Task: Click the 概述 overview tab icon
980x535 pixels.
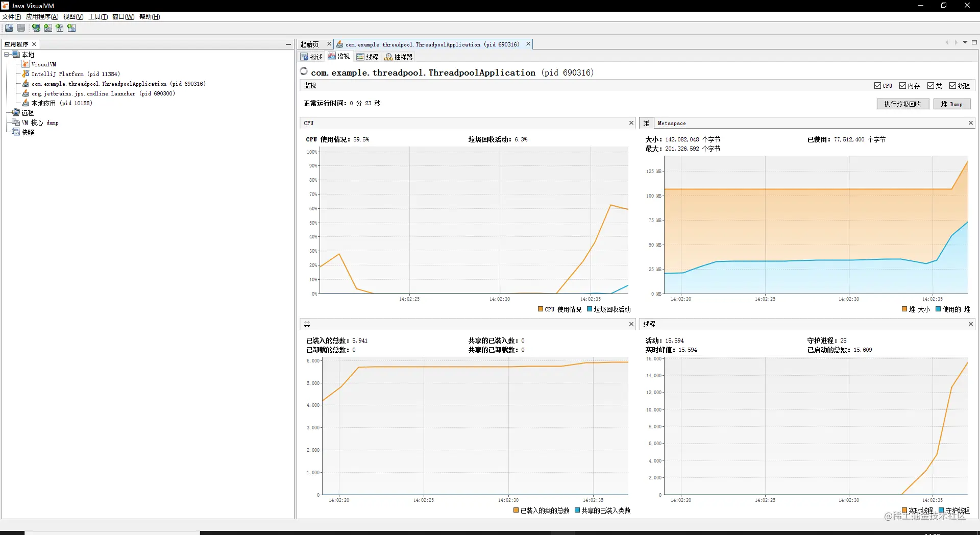Action: (x=304, y=57)
